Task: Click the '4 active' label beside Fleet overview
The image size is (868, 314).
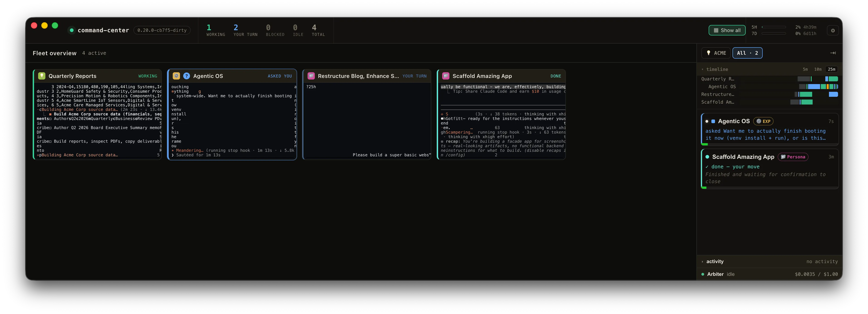Action: click(x=94, y=53)
